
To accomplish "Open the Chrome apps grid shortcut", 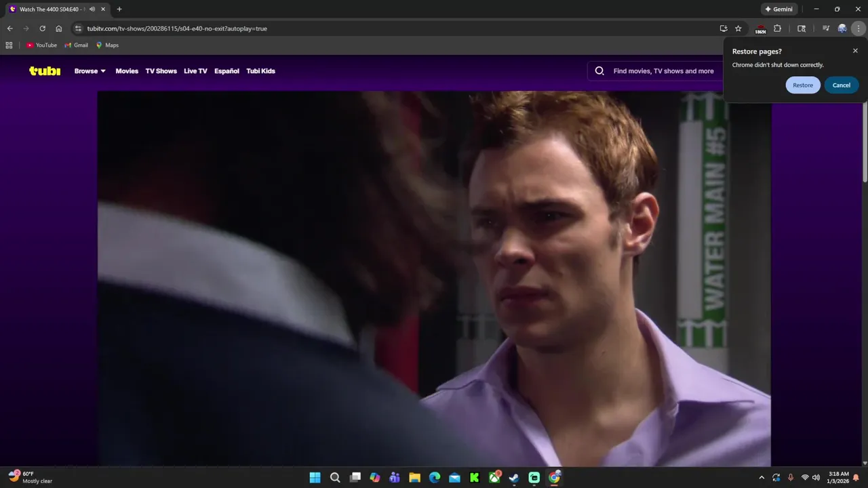I will click(x=9, y=45).
